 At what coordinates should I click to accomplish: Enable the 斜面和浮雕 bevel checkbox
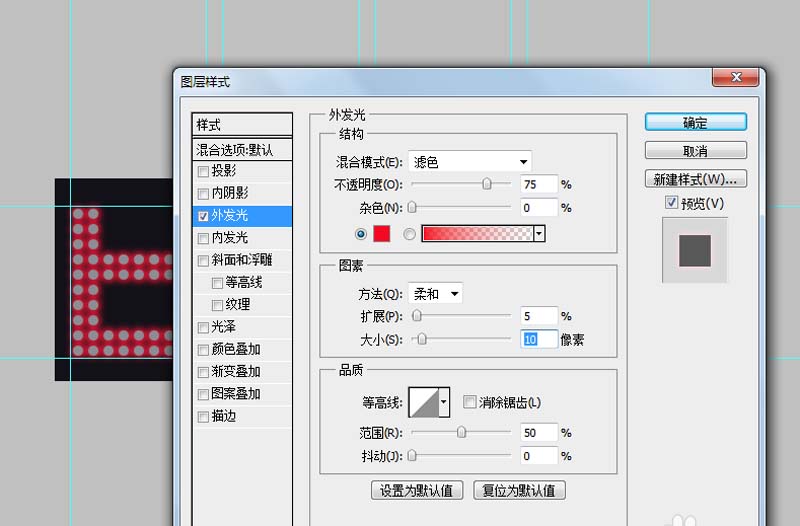[203, 261]
